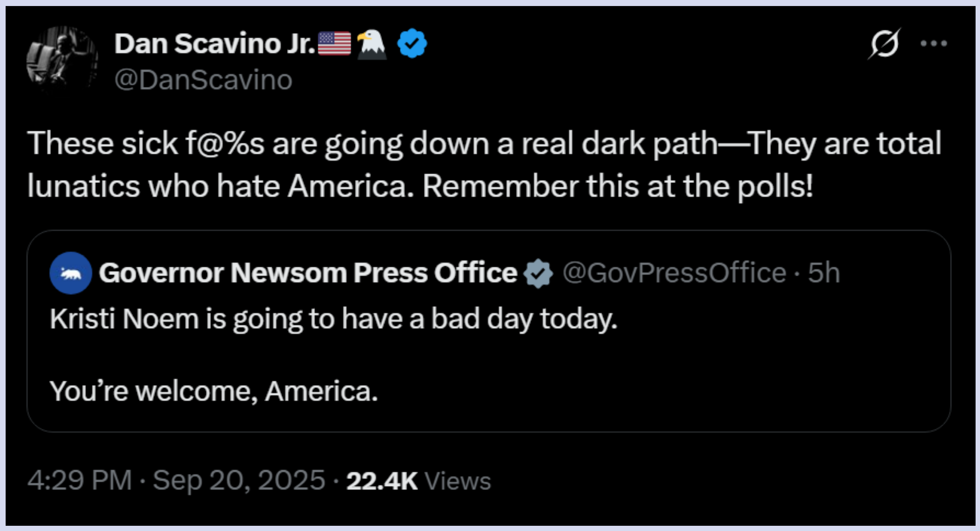
Task: Click the 5h timestamp on quoted post
Action: click(824, 273)
